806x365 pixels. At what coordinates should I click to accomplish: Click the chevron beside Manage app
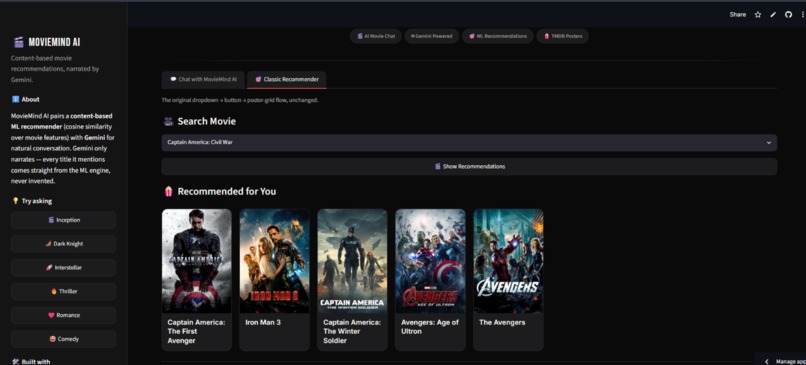(767, 361)
